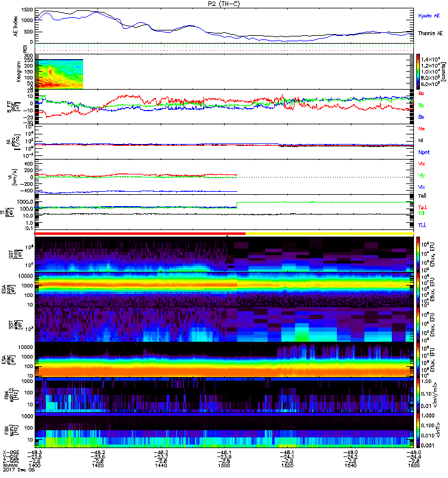This screenshot has height=478, width=448.
Task: Click the 1600 time tick label
Action: point(413,465)
